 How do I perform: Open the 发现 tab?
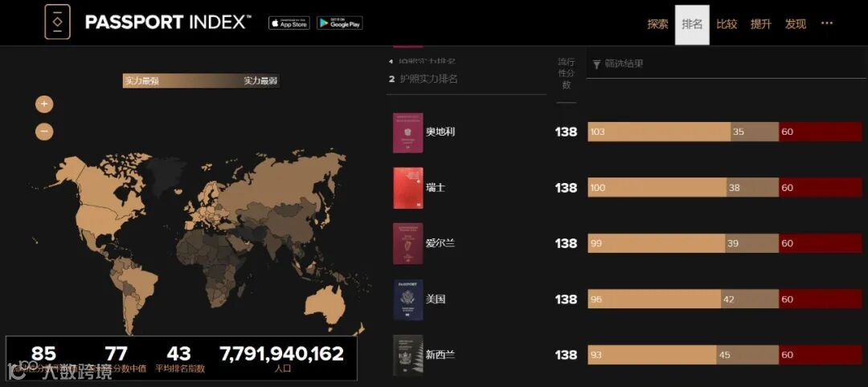[796, 24]
